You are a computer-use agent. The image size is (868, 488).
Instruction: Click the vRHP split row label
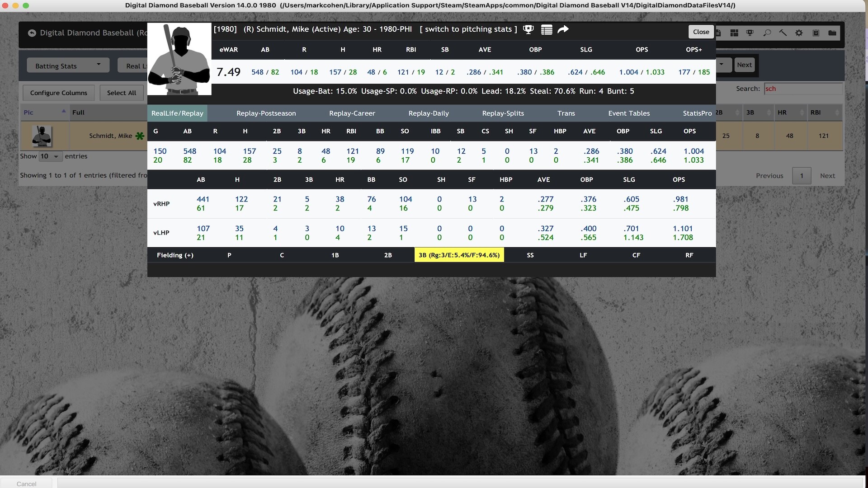(x=161, y=204)
